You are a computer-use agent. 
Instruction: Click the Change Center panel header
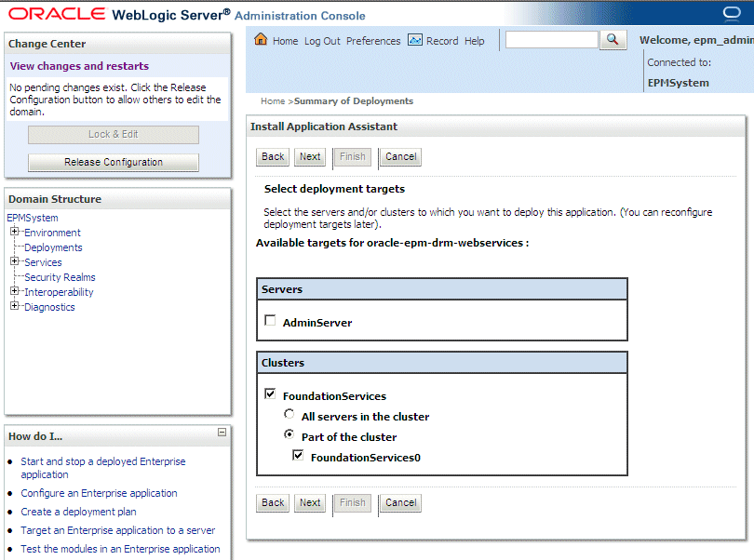pyautogui.click(x=117, y=44)
